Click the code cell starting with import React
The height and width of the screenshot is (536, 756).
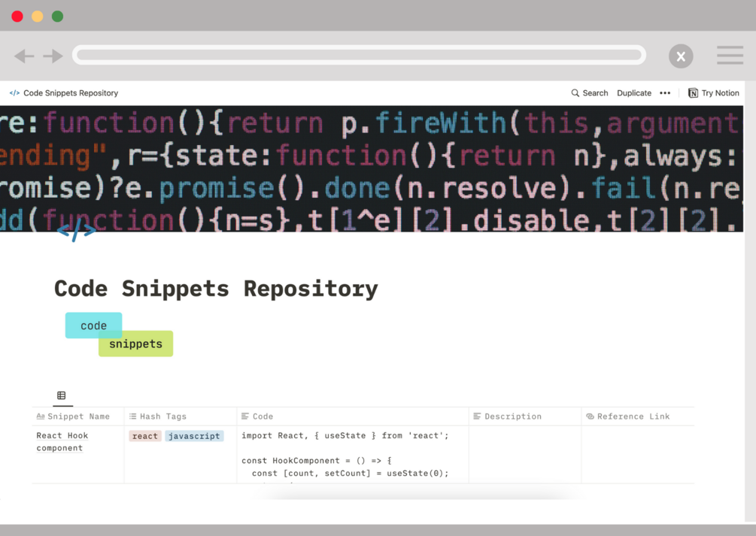353,455
